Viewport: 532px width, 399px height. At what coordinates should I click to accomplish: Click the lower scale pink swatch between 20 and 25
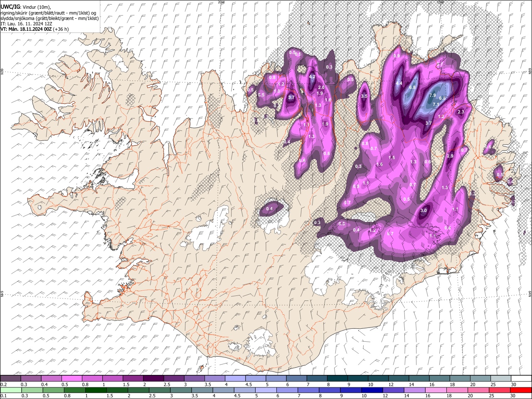tap(478, 390)
